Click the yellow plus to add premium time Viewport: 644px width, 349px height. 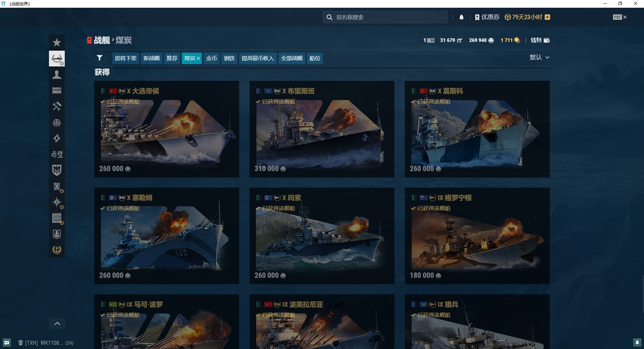(547, 17)
